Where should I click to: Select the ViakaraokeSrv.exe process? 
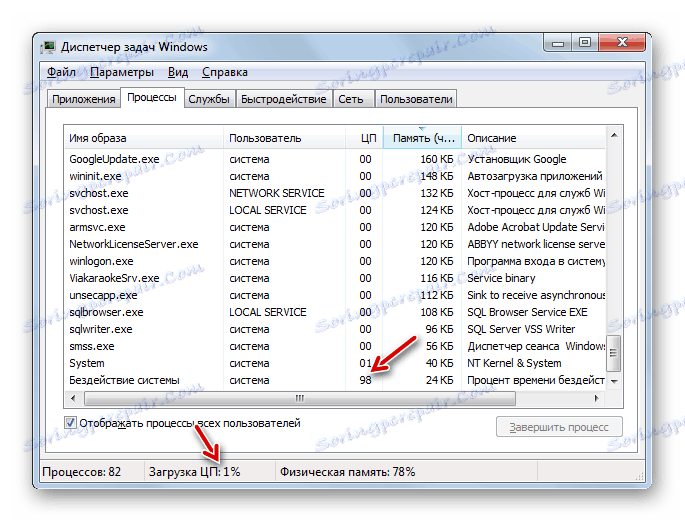(x=335, y=278)
